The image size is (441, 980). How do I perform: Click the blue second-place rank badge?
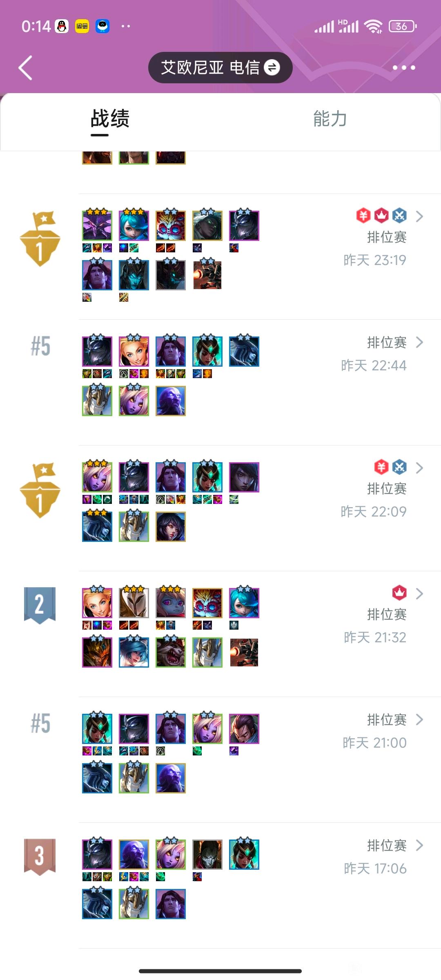point(40,605)
